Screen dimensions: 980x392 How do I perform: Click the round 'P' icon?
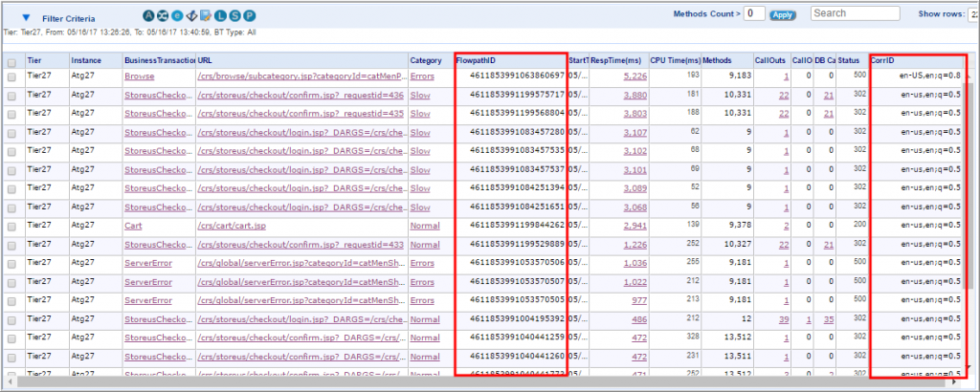coord(250,16)
